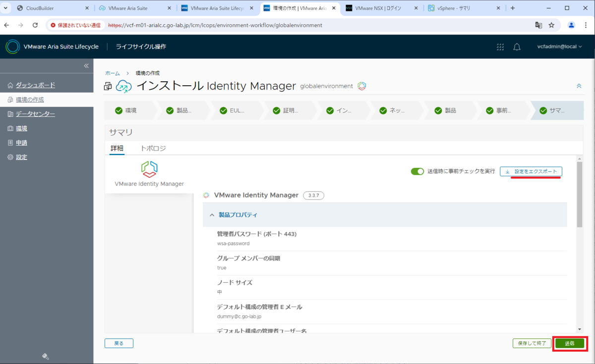Click the cloud install icon beside title
This screenshot has width=595, height=364.
click(124, 86)
